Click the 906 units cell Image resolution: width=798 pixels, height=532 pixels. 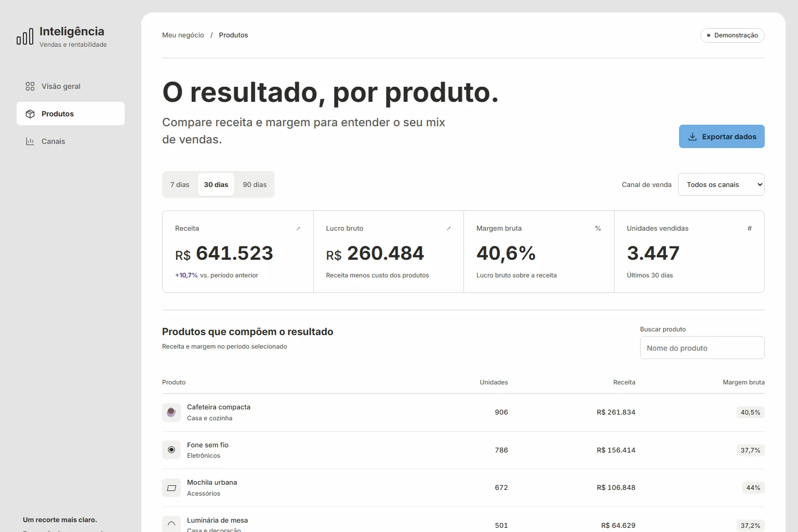[x=501, y=413]
